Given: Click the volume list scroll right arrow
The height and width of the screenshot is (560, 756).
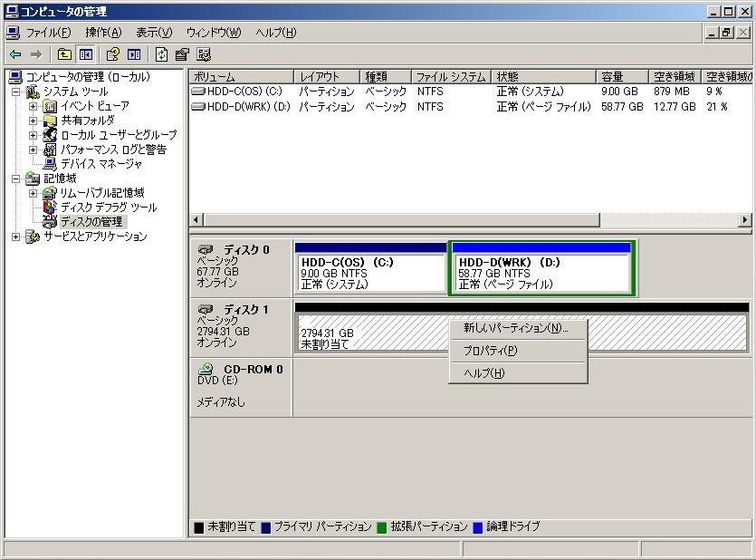Looking at the screenshot, I should pos(745,220).
